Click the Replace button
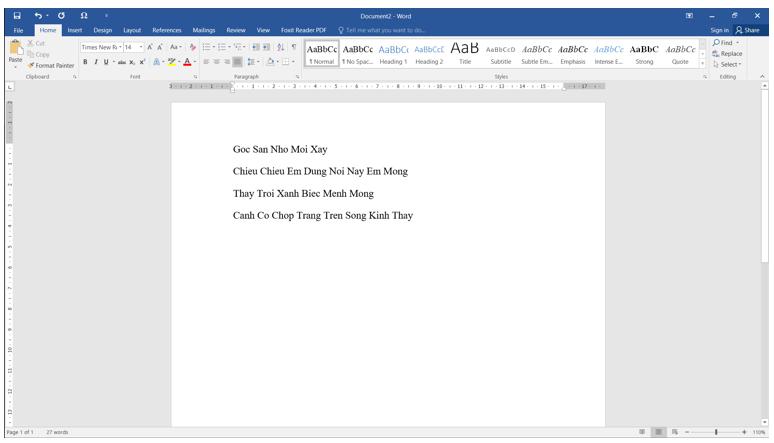Screen dimensions: 774x443 (x=727, y=53)
